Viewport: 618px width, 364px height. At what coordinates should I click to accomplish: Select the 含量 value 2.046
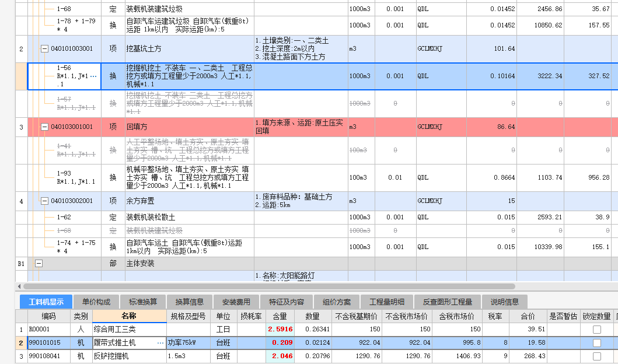tap(280, 356)
